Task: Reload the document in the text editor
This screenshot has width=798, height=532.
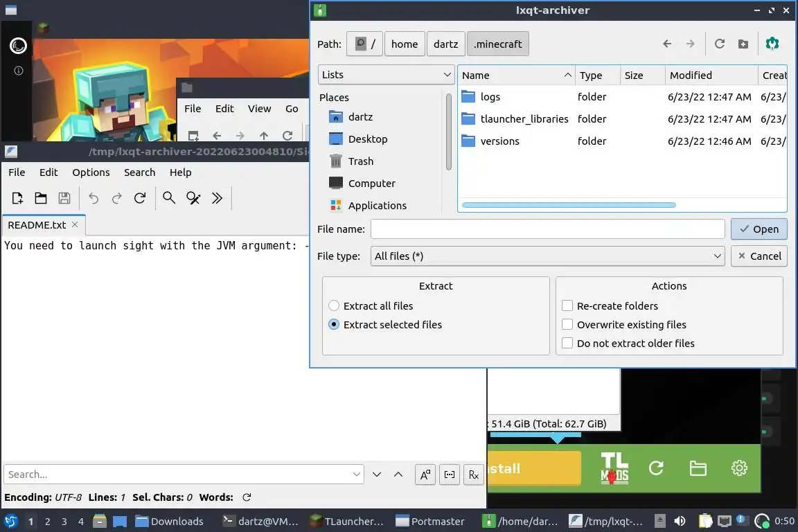Action: click(140, 198)
